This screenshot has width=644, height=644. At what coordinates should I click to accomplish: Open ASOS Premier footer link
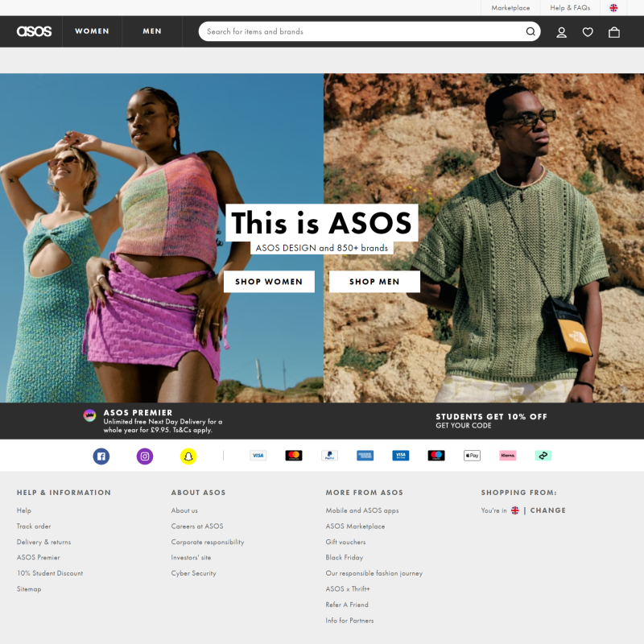[38, 558]
